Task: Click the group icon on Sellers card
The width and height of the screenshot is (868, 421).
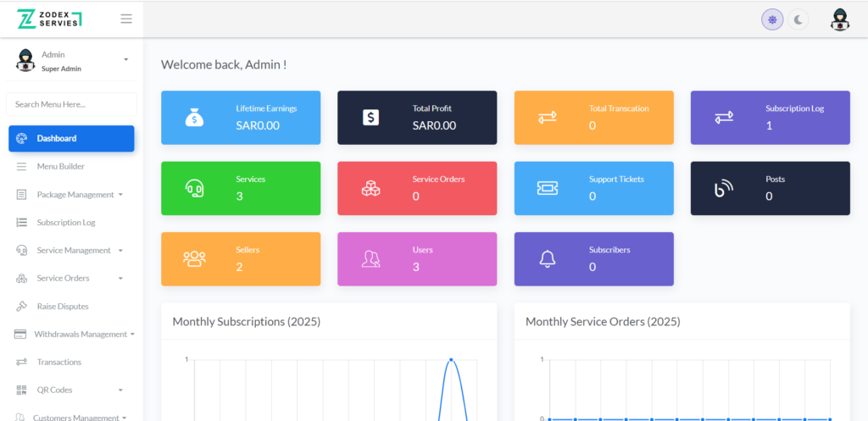Action: [x=194, y=259]
